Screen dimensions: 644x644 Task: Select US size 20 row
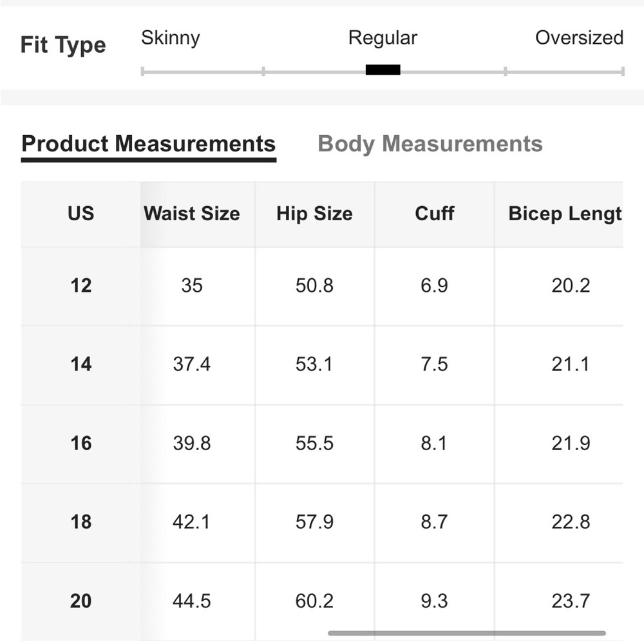(x=322, y=601)
